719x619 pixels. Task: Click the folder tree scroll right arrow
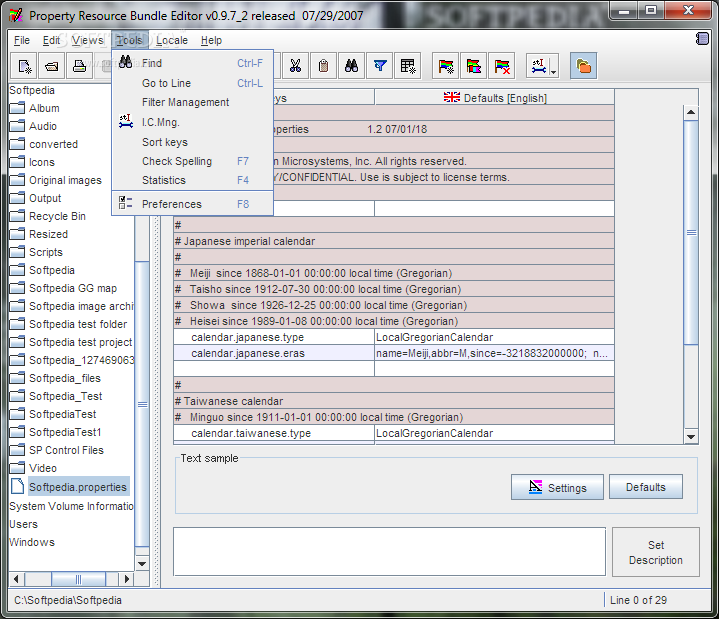tap(127, 579)
